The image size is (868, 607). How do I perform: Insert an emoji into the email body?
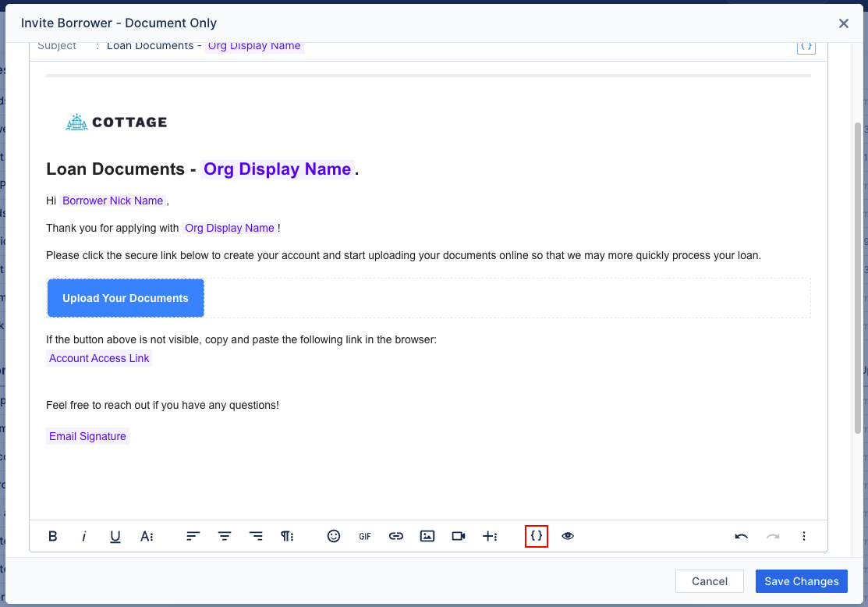click(334, 536)
